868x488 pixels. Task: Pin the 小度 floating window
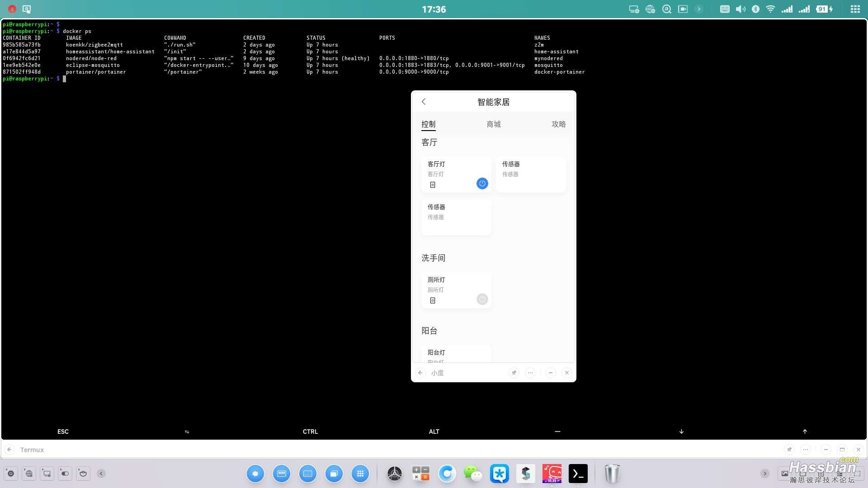514,373
